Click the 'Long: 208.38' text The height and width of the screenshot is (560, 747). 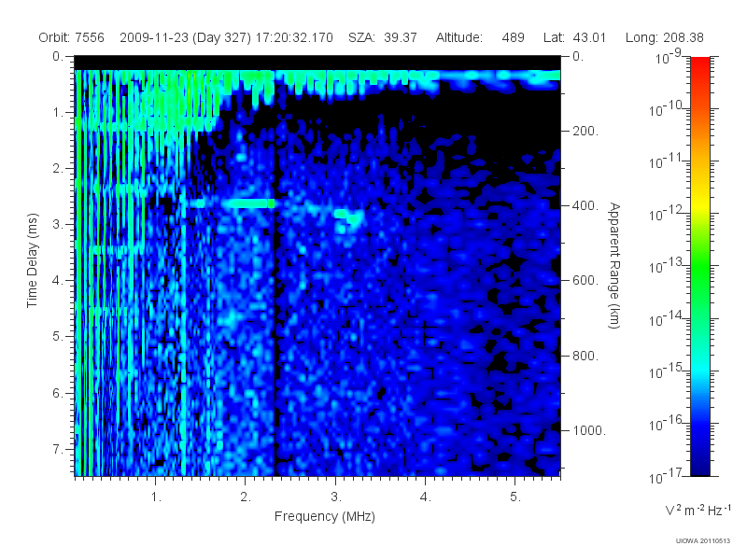(x=664, y=37)
